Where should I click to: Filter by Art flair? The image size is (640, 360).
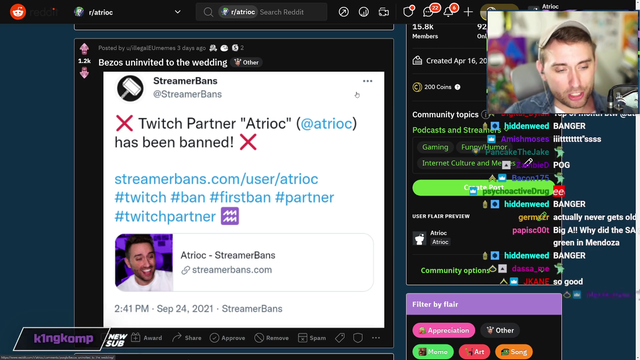point(474,351)
